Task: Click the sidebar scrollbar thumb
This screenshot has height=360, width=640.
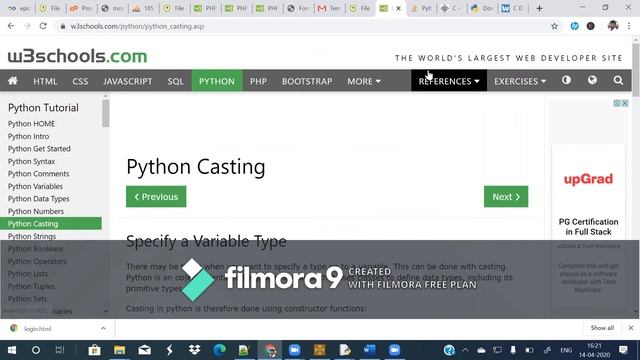Action: point(106,113)
